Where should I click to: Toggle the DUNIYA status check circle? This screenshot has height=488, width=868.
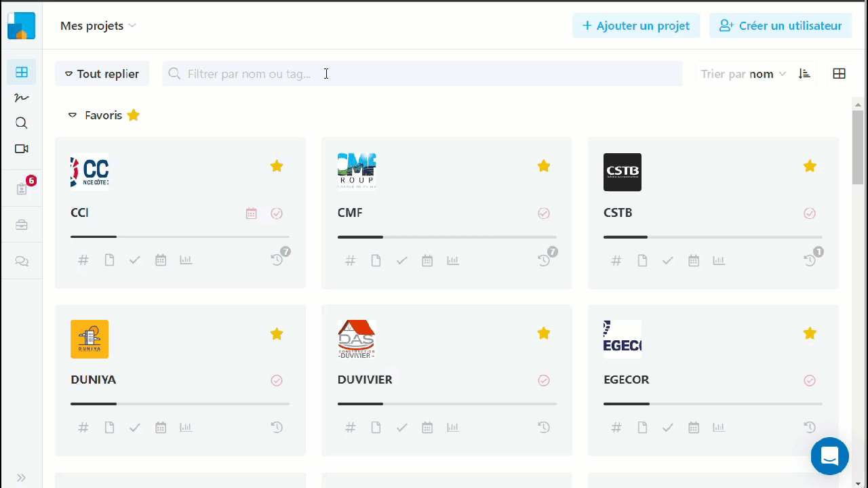(277, 381)
